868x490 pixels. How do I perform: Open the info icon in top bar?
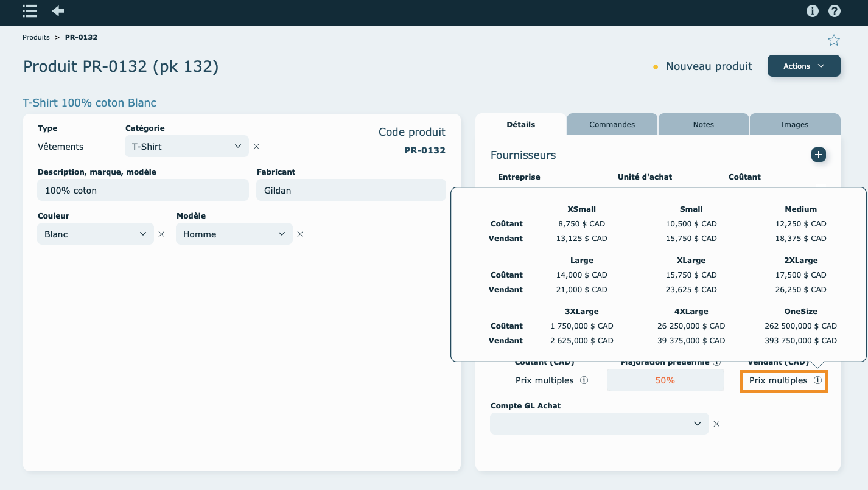tap(812, 11)
